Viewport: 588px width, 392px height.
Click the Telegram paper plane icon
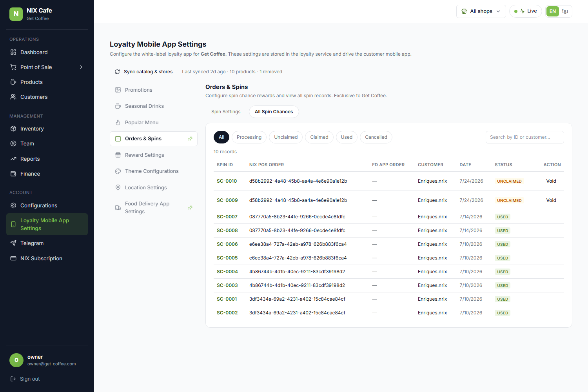tap(13, 243)
